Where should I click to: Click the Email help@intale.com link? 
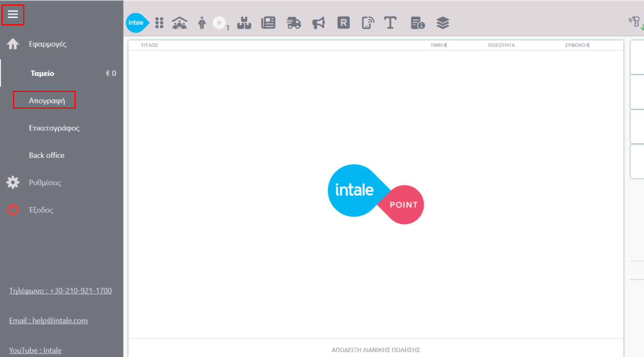[x=48, y=321]
